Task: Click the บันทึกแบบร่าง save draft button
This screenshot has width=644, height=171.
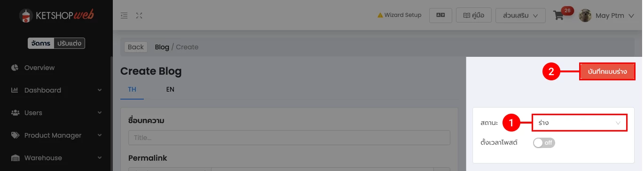Action: pos(607,72)
